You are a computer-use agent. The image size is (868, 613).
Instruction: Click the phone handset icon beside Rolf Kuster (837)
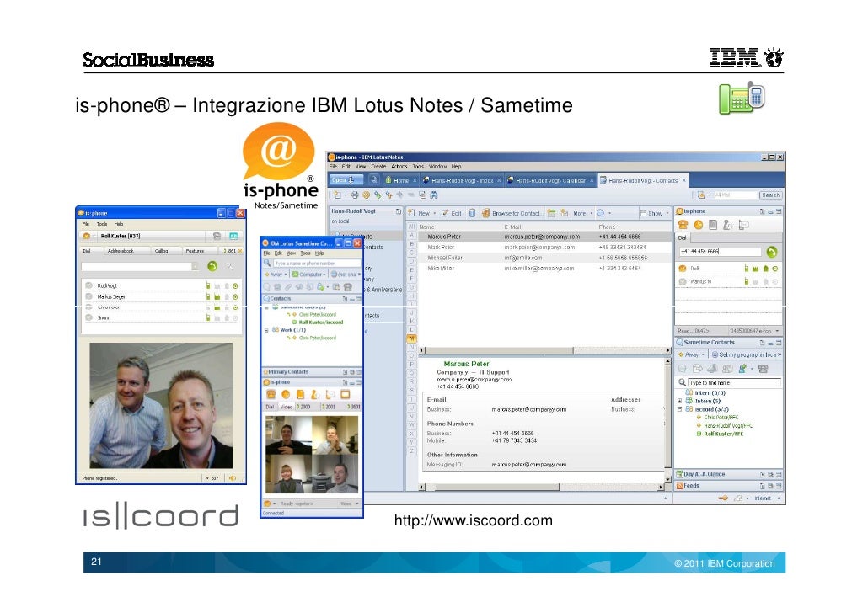(217, 237)
